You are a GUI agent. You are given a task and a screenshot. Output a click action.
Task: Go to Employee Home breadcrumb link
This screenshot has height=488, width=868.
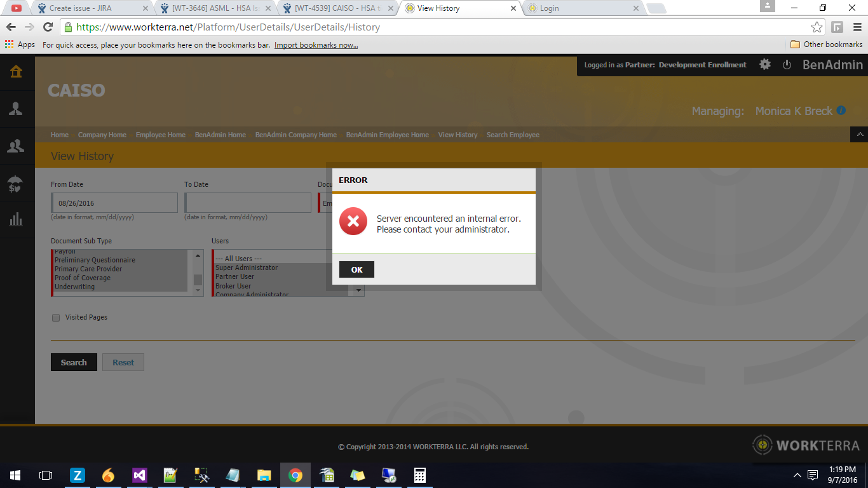coord(161,135)
